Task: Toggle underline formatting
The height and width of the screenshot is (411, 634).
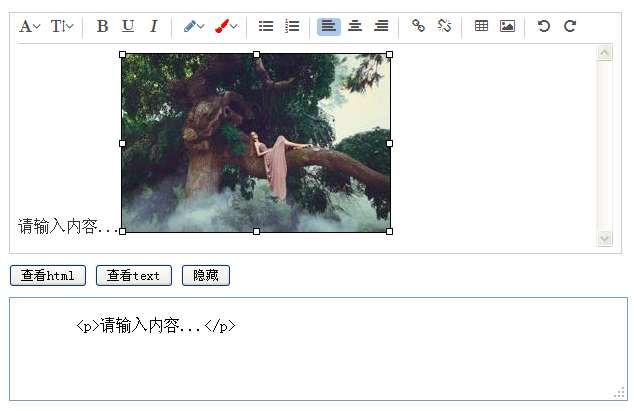Action: click(x=128, y=26)
